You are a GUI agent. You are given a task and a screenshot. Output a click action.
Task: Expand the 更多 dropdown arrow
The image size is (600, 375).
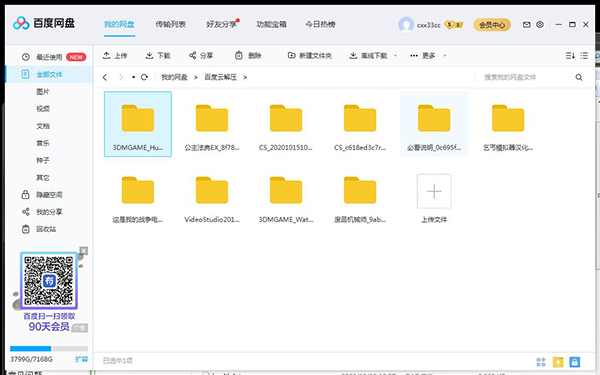(x=445, y=56)
